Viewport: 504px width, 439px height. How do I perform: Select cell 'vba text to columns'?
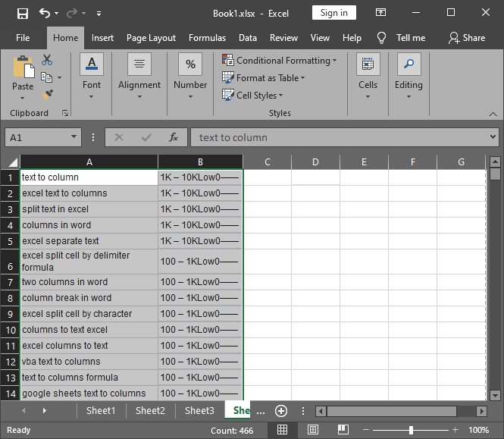89,362
